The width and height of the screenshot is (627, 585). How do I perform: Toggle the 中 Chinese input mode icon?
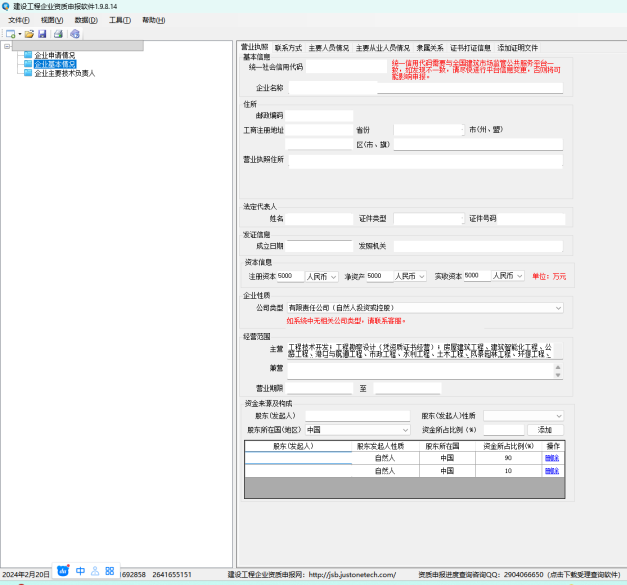point(80,571)
